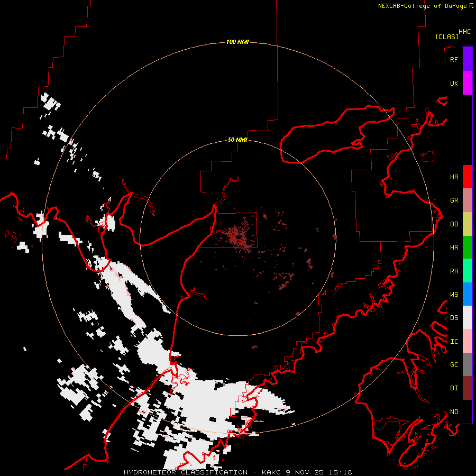Click the IC pink legend swatch

[467, 341]
